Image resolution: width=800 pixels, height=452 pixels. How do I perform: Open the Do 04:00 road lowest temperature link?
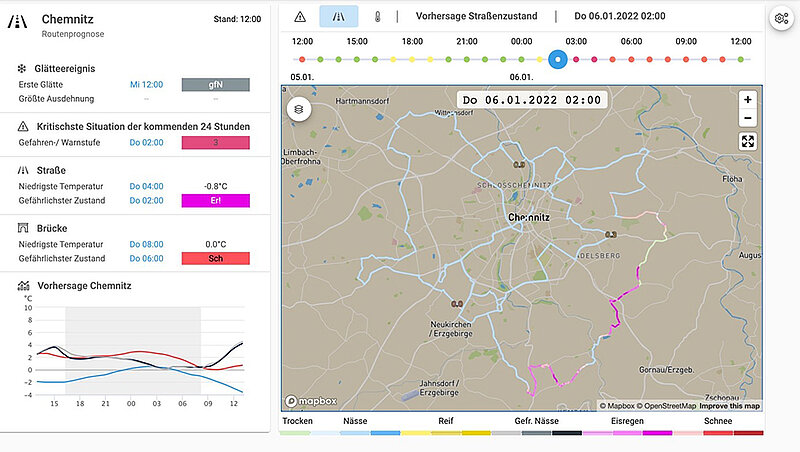tap(146, 186)
